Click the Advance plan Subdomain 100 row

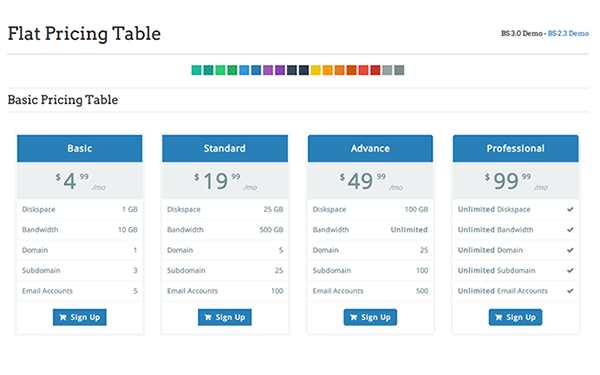[370, 270]
